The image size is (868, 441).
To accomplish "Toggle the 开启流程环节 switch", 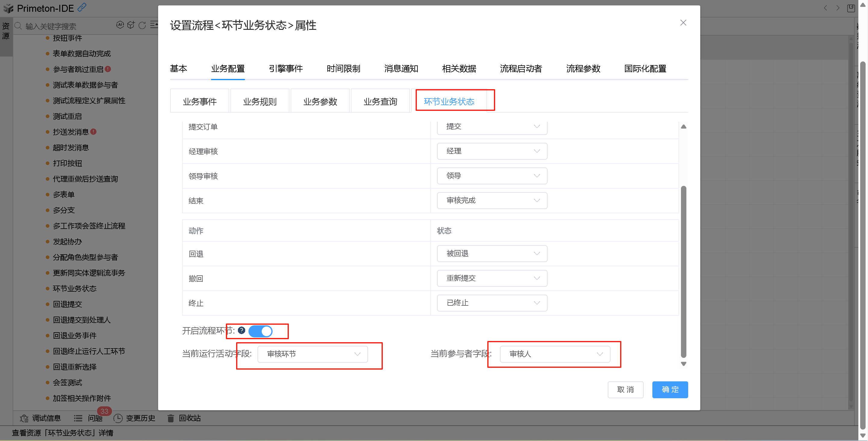I will (x=260, y=331).
